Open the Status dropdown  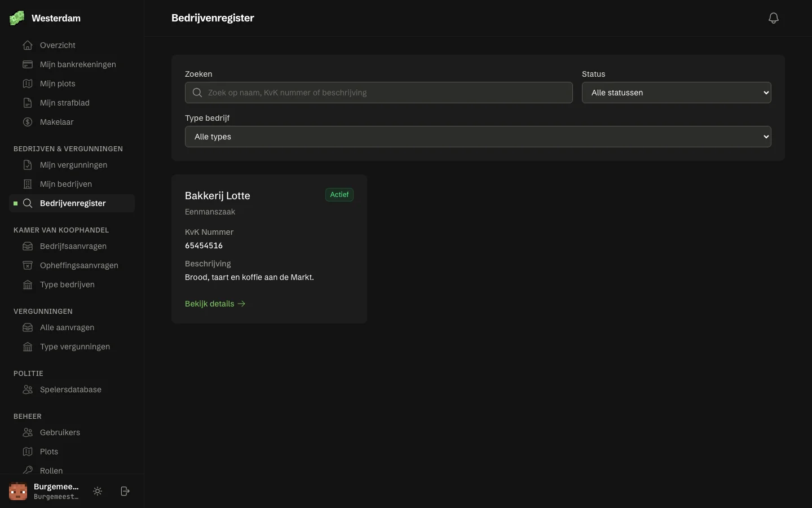[677, 93]
